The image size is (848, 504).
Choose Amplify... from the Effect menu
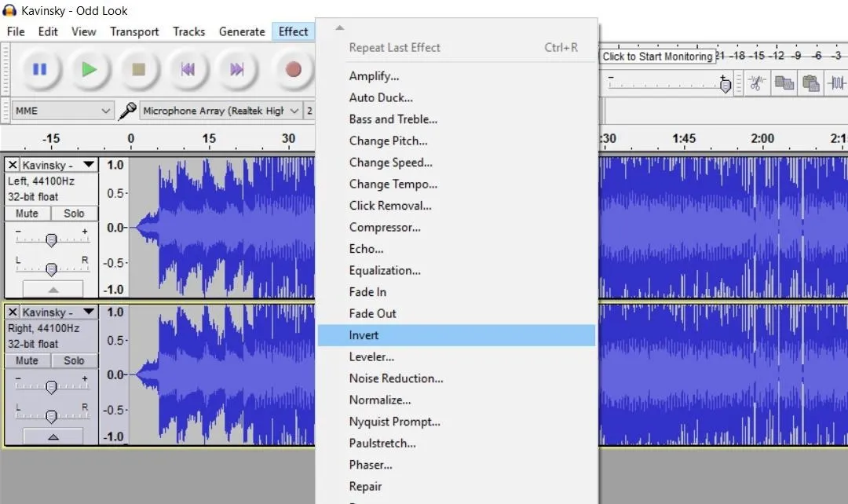(456, 76)
